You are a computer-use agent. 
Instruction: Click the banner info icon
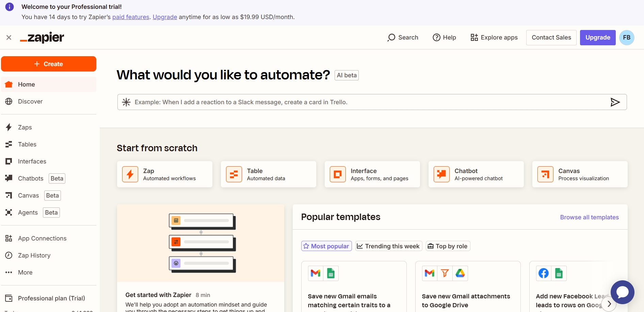(x=10, y=6)
